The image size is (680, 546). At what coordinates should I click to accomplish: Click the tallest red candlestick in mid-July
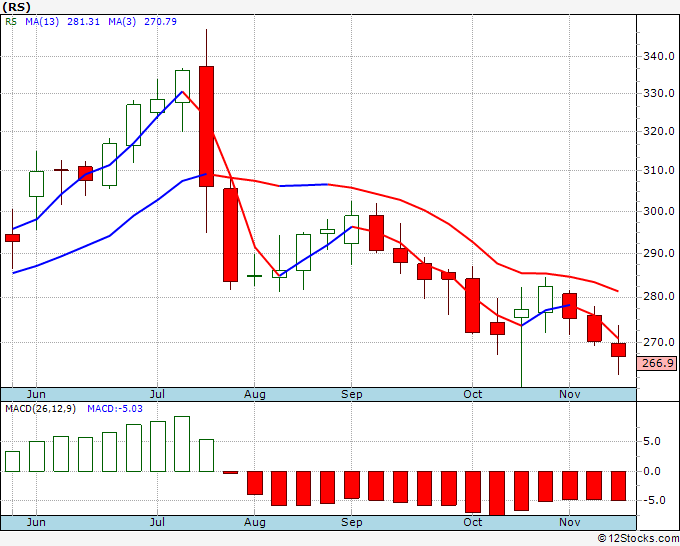[x=206, y=126]
